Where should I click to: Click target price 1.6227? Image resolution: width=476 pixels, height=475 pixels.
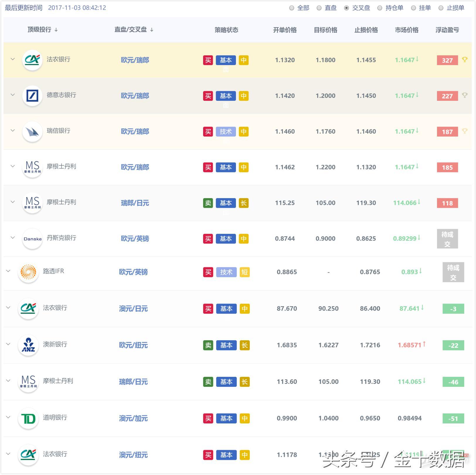coord(329,345)
